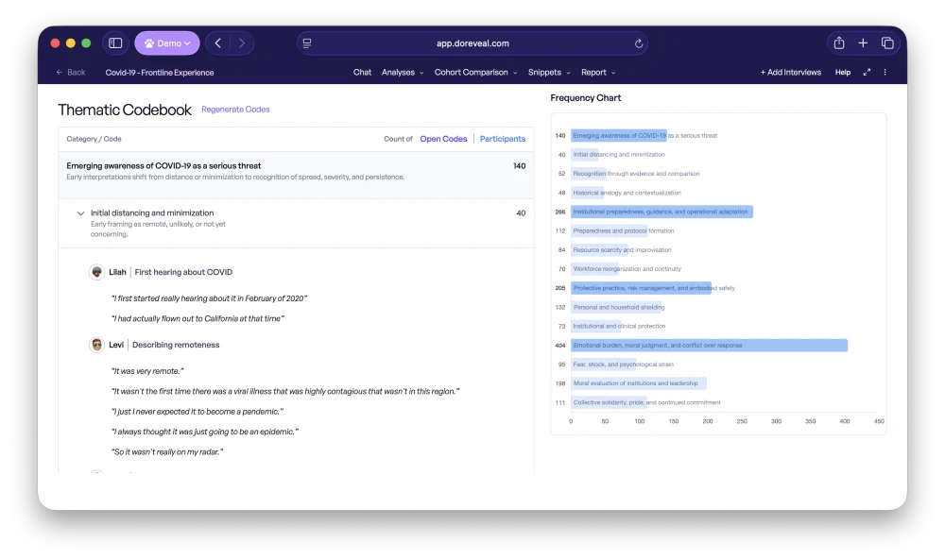945x560 pixels.
Task: Open the Help link
Action: (843, 73)
